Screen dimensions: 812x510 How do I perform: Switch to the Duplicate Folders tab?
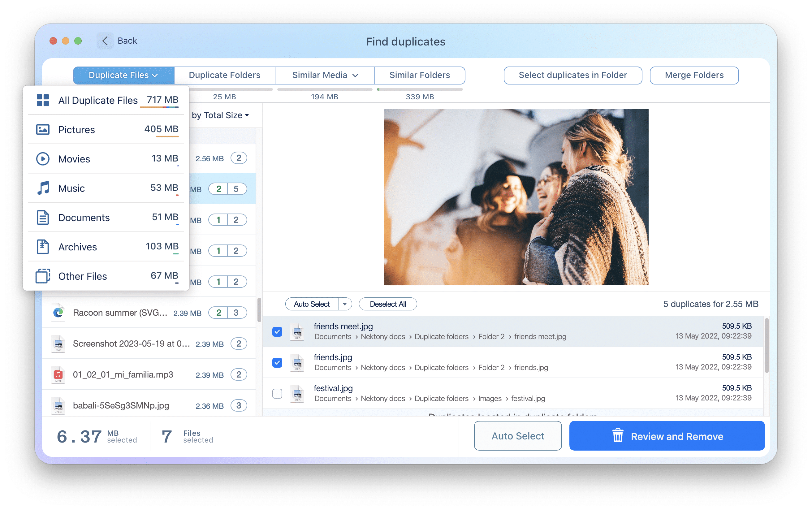(x=223, y=75)
